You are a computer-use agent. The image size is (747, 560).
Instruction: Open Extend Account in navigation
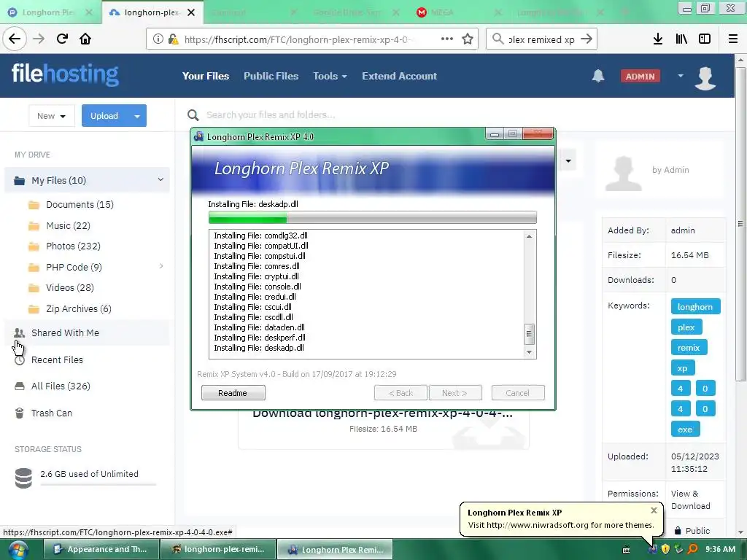pos(399,76)
